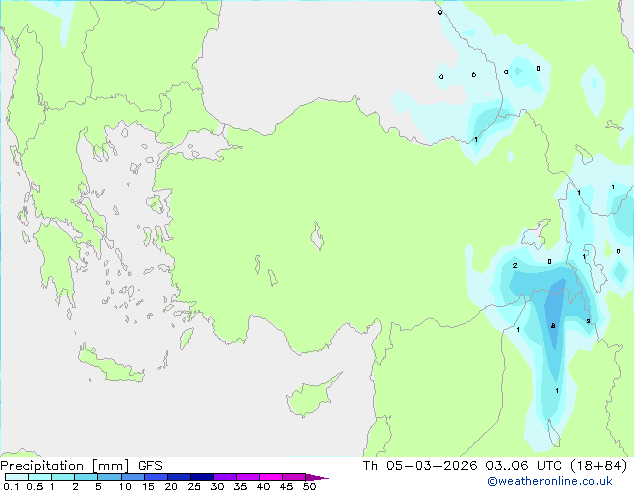634x490 pixels.
Task: Pick the 5–10 mm legend swatch
Action: click(109, 477)
